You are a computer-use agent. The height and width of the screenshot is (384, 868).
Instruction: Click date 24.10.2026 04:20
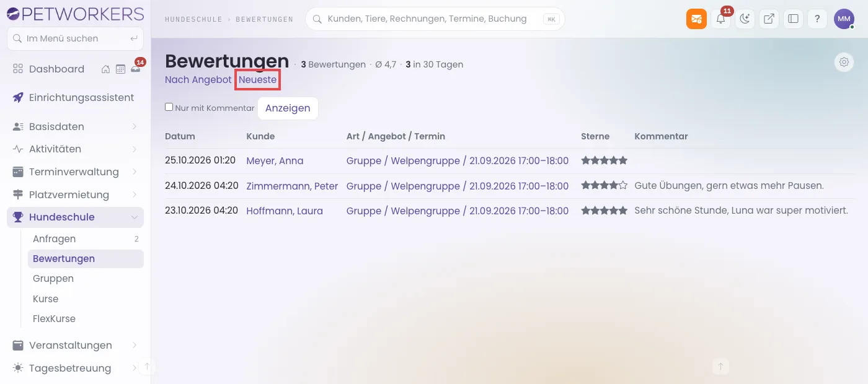tap(201, 185)
